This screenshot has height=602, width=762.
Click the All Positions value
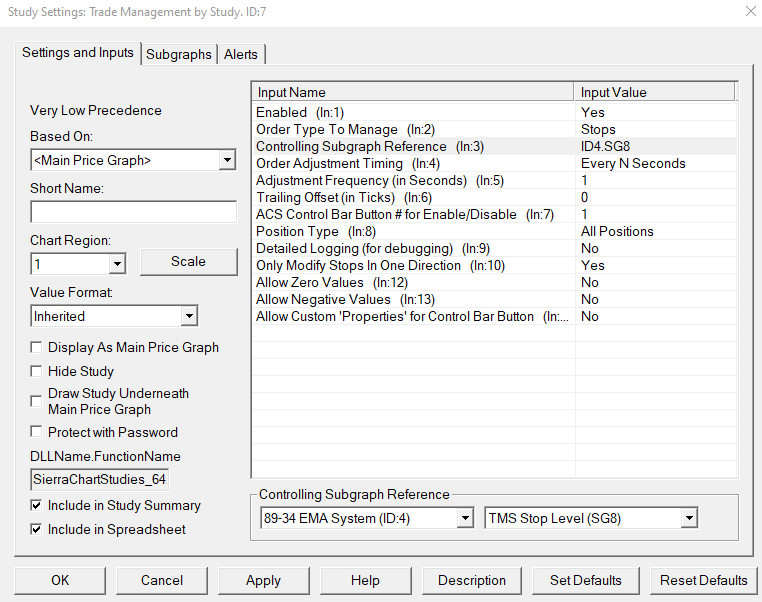[617, 231]
